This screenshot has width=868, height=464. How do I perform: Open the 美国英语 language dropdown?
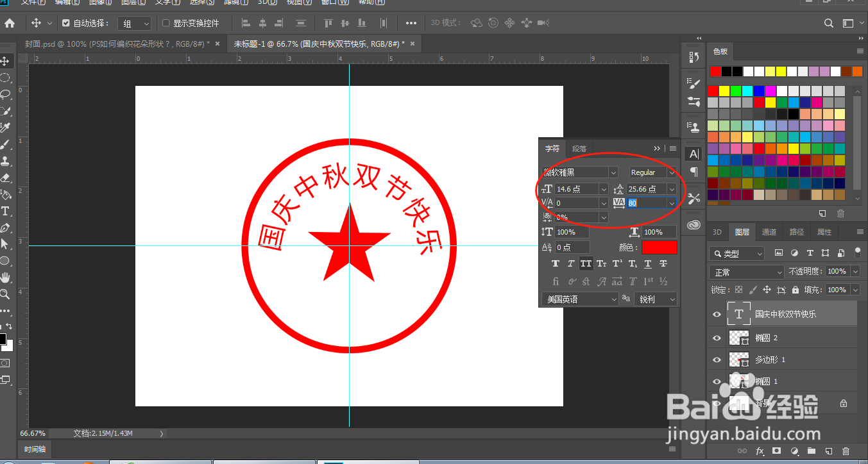click(x=580, y=299)
